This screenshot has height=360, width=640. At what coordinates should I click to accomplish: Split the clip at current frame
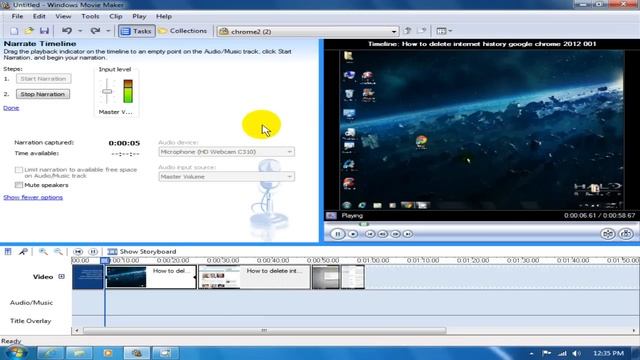point(608,233)
